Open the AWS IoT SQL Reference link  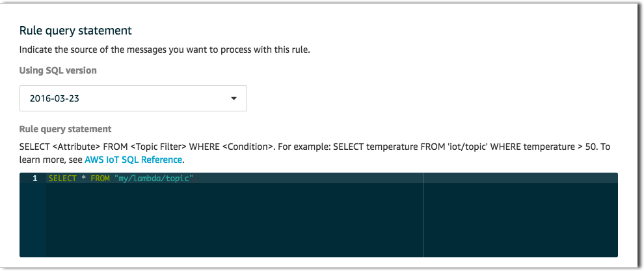(x=133, y=160)
